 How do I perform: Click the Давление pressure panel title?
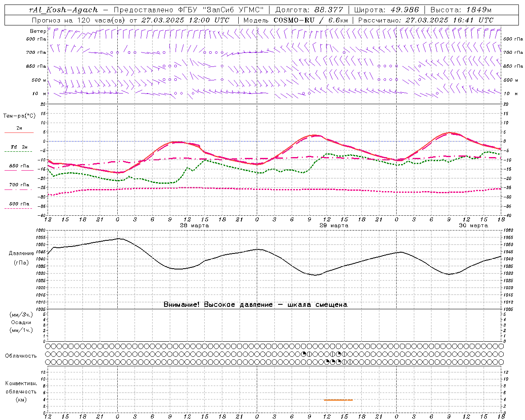coord(21,253)
